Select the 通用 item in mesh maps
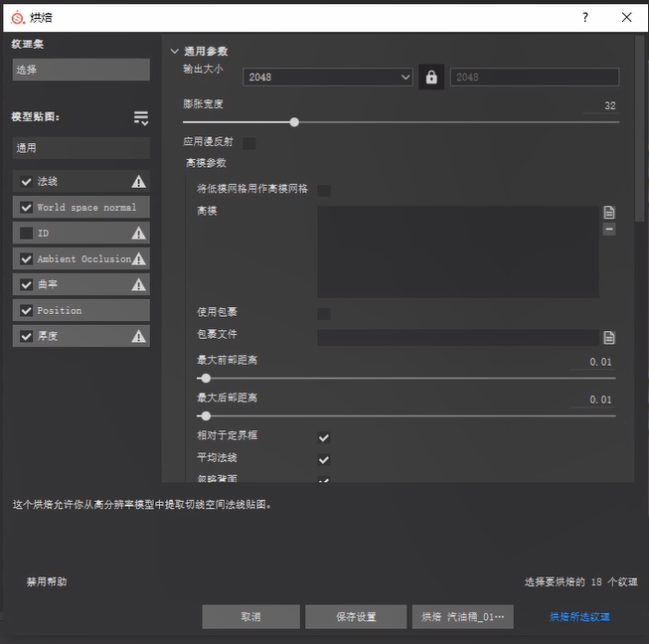 (x=81, y=148)
